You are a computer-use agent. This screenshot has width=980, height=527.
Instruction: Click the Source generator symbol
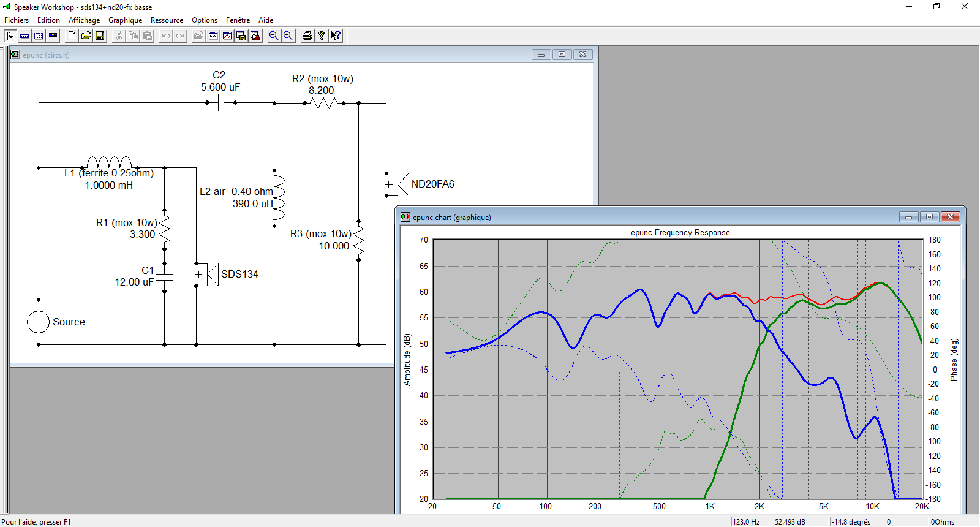coord(38,322)
